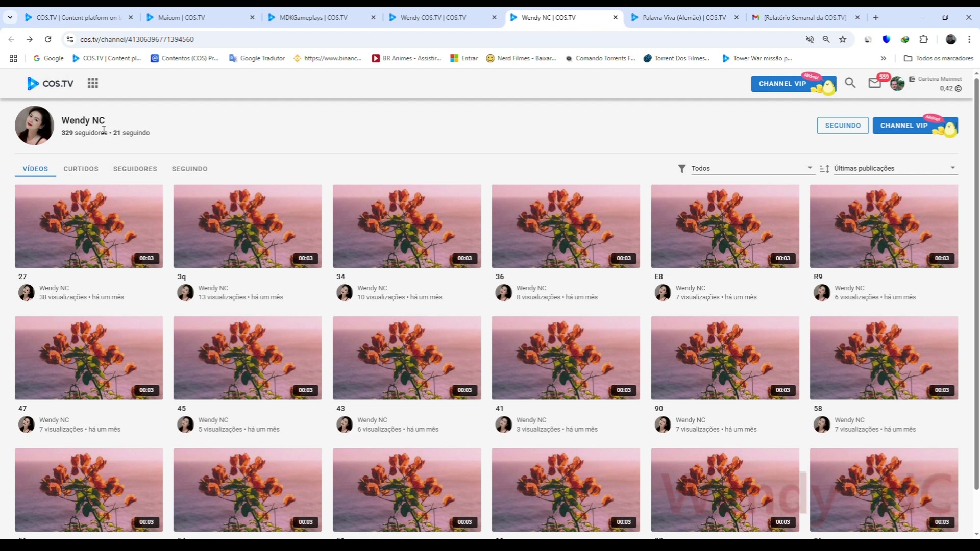Open the video thumbnail titled 27
980x551 pixels.
pyautogui.click(x=89, y=226)
